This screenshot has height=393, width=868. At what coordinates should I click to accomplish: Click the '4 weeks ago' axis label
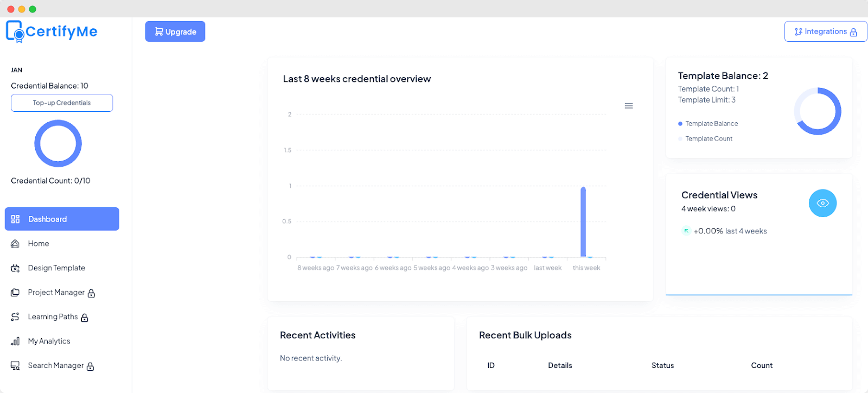coord(470,268)
